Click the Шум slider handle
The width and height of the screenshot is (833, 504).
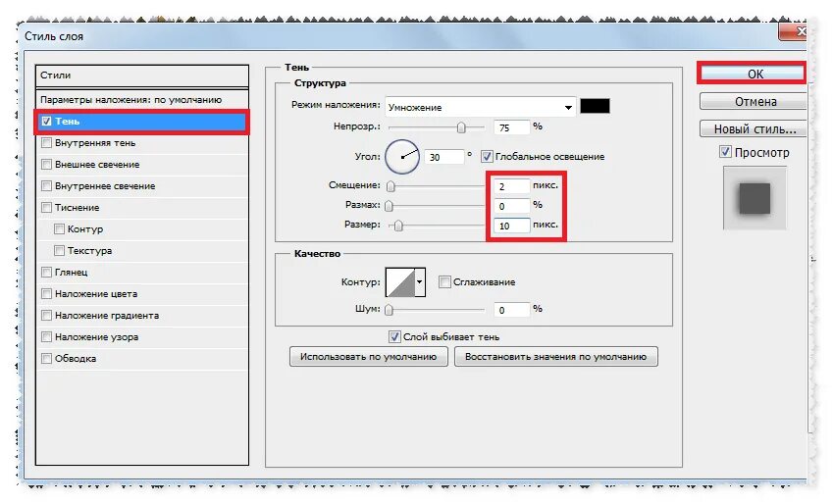click(390, 310)
